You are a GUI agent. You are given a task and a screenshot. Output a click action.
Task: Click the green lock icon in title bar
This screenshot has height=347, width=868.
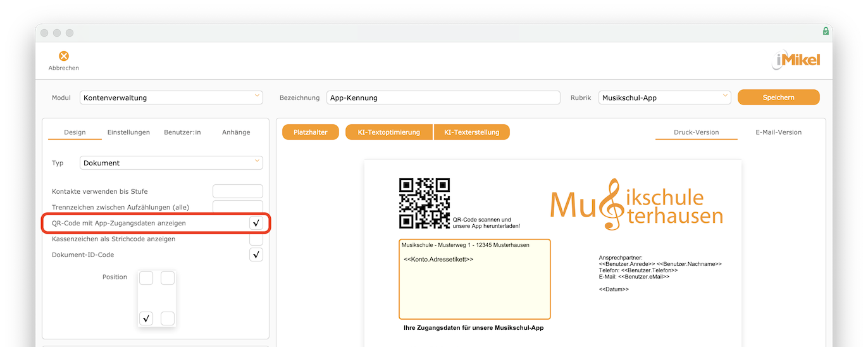(826, 31)
